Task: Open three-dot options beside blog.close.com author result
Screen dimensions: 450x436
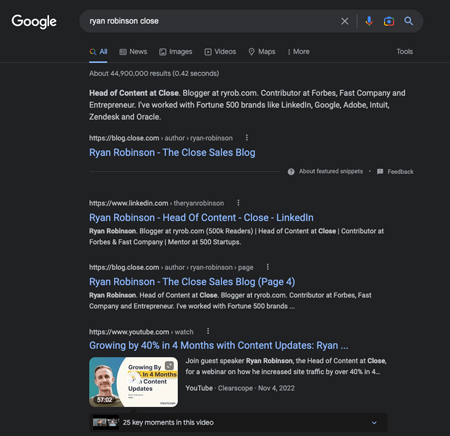Action: [247, 138]
